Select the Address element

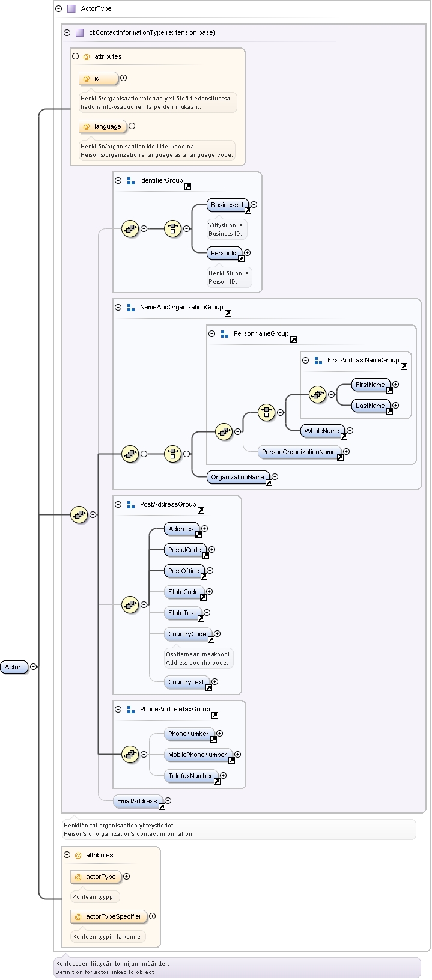181,529
